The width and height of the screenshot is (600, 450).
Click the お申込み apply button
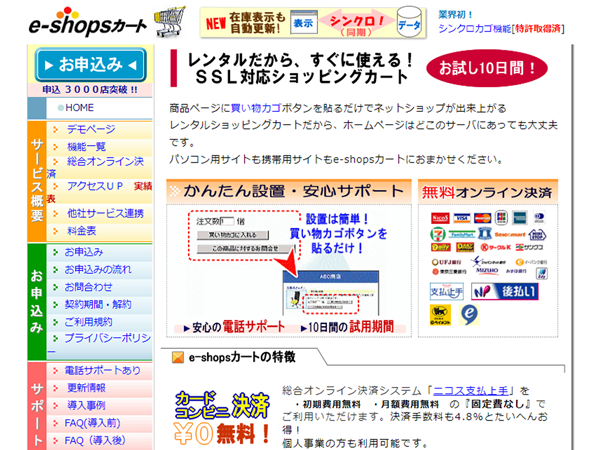point(90,65)
